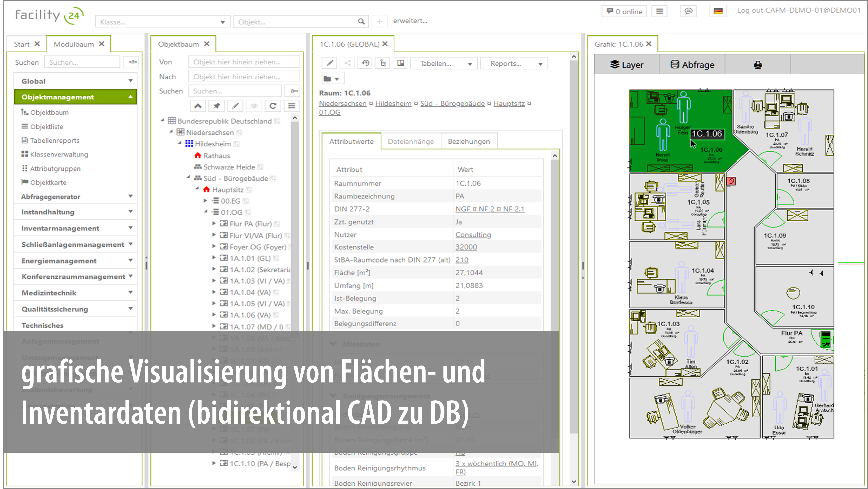
Task: Toggle the Layer button in the graphics panel
Action: point(626,65)
